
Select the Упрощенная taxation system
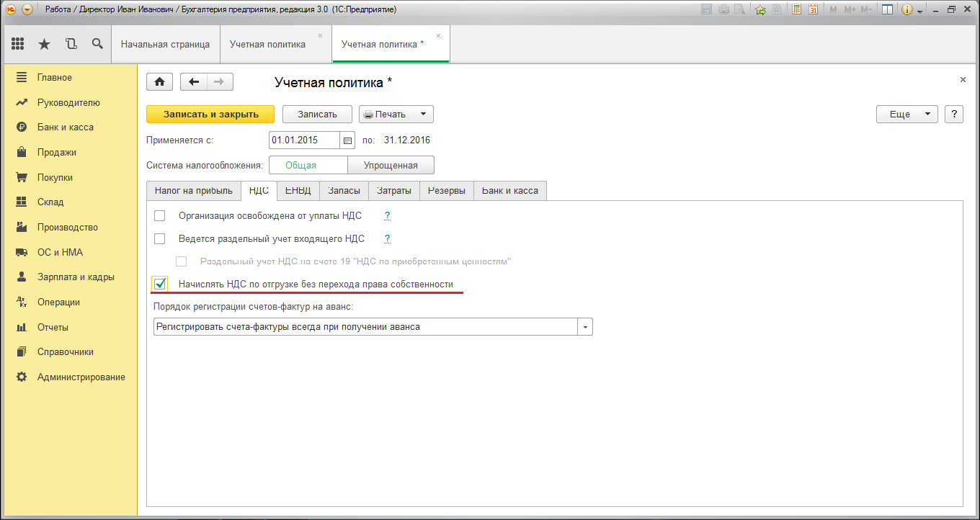click(391, 165)
